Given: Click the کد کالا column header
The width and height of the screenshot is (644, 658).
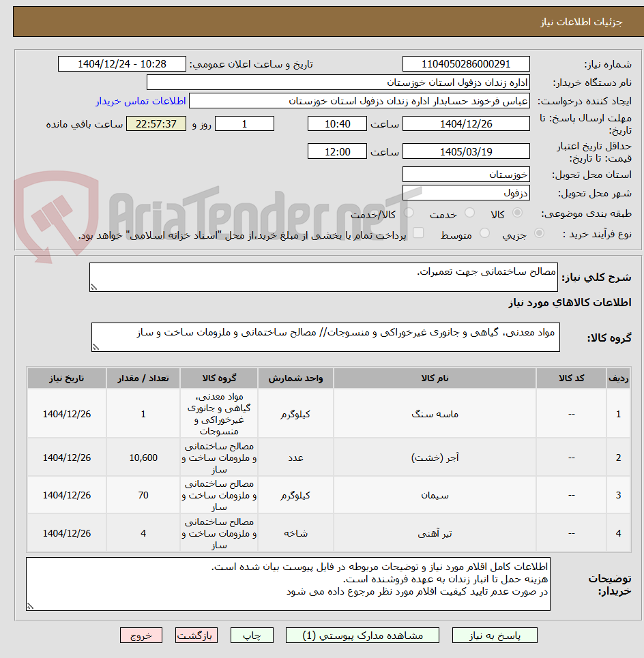Looking at the screenshot, I should click(x=571, y=378).
